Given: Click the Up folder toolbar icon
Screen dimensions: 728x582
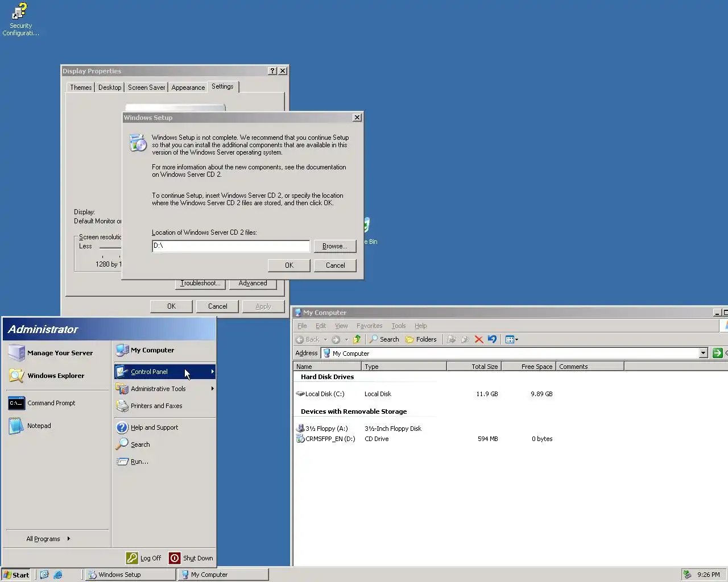Looking at the screenshot, I should [357, 339].
